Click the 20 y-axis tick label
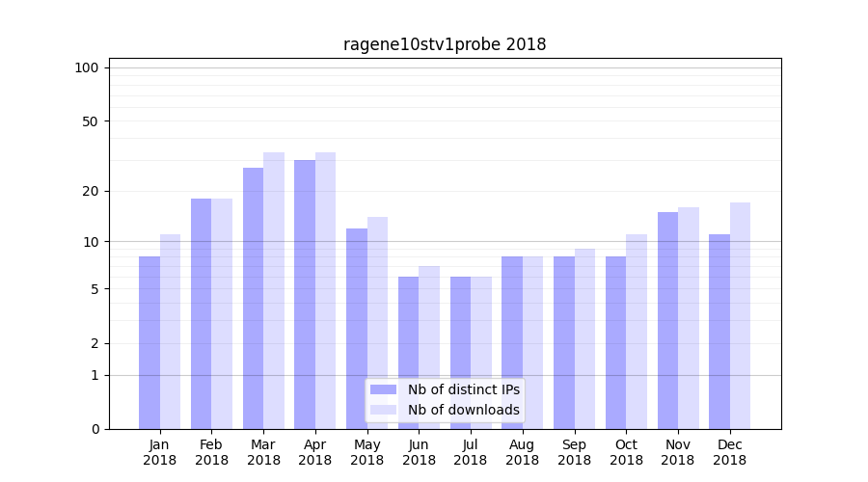 (91, 191)
